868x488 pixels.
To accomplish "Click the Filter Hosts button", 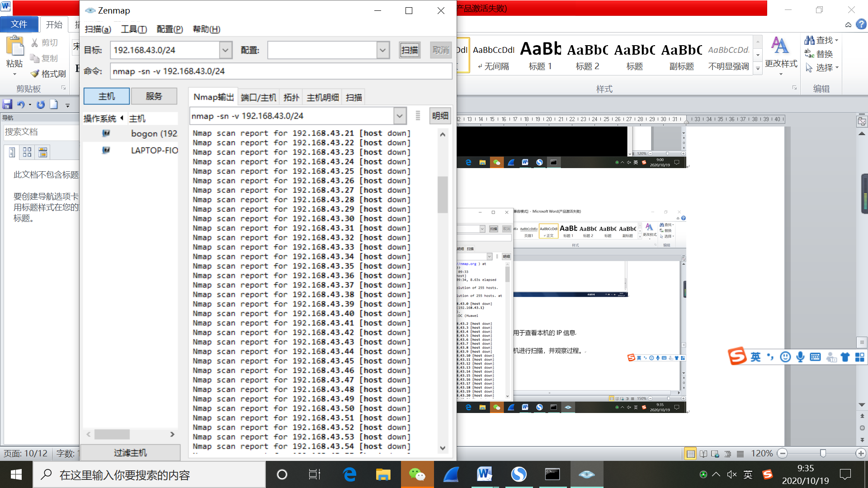I will click(x=130, y=453).
